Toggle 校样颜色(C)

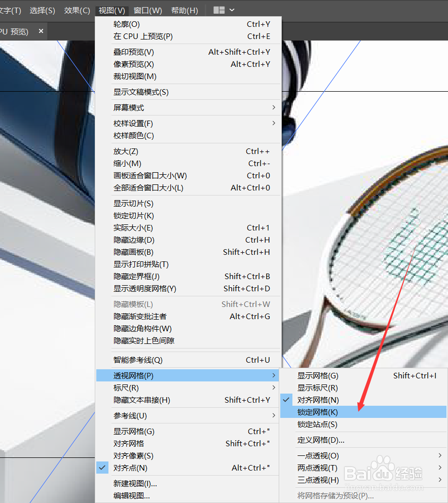(189, 136)
